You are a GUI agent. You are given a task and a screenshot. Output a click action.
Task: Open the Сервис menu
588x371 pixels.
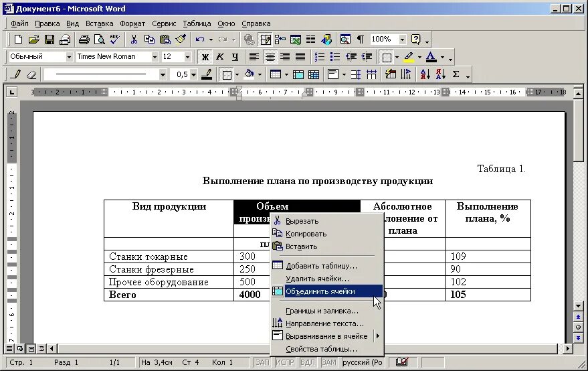(164, 23)
